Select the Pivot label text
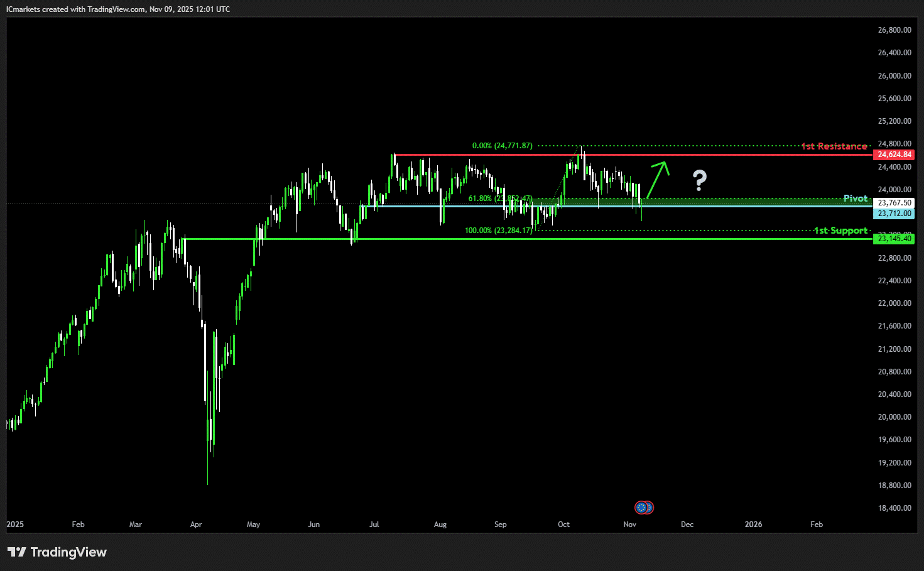 point(855,198)
